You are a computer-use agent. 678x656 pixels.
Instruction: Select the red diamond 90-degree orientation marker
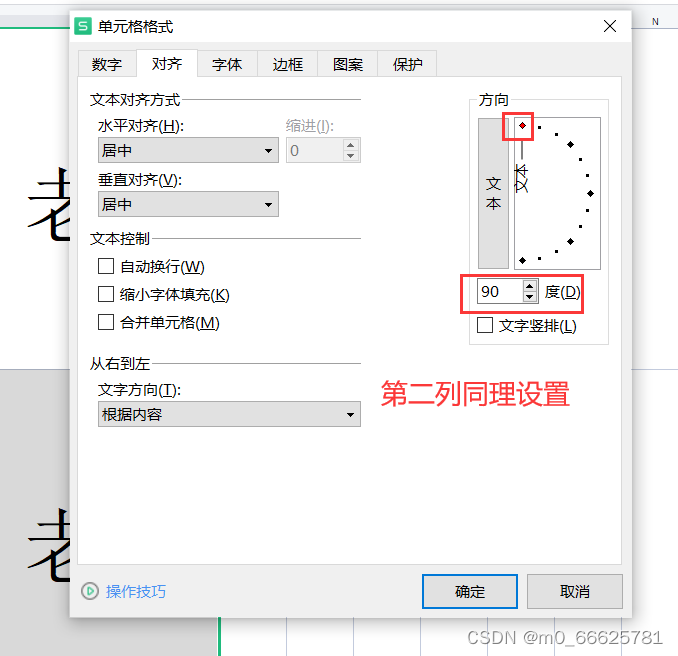(522, 125)
